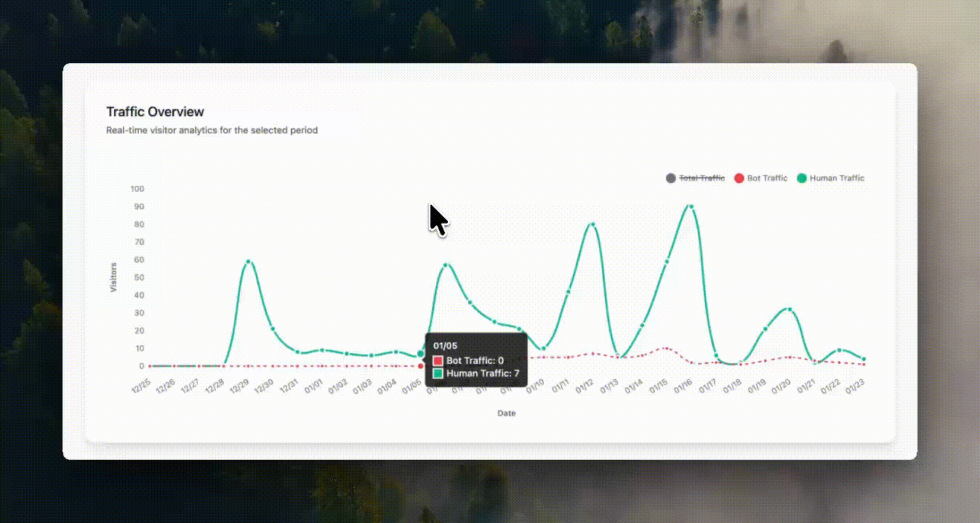Show the struck-through Total Traffic series label
The width and height of the screenshot is (980, 523).
click(x=702, y=178)
